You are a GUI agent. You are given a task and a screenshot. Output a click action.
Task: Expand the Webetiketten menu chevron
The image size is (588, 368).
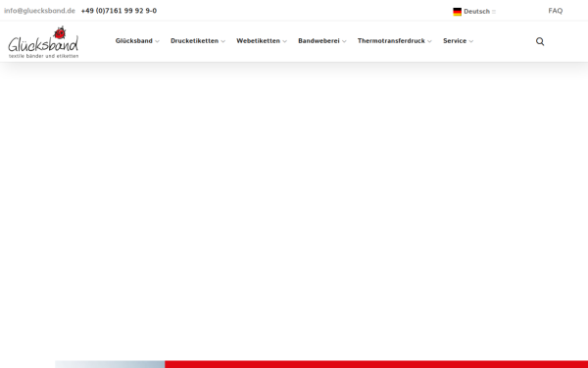(x=284, y=41)
